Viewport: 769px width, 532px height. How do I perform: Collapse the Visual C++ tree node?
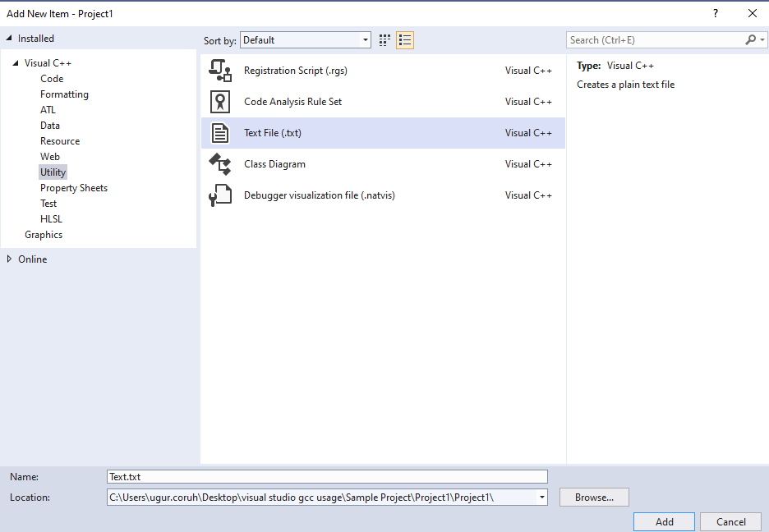click(16, 63)
